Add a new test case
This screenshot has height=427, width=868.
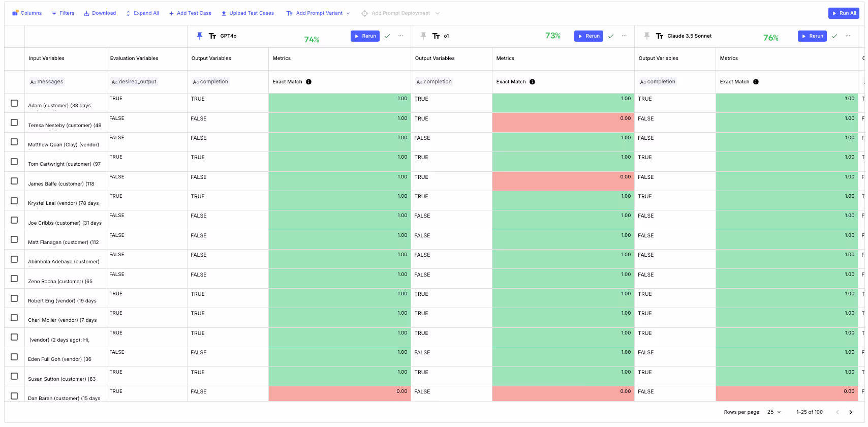[190, 13]
